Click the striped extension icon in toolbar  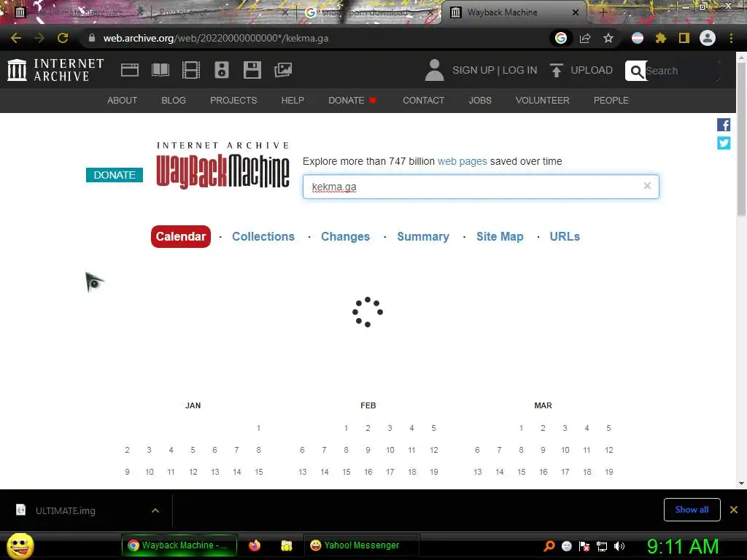click(x=638, y=38)
